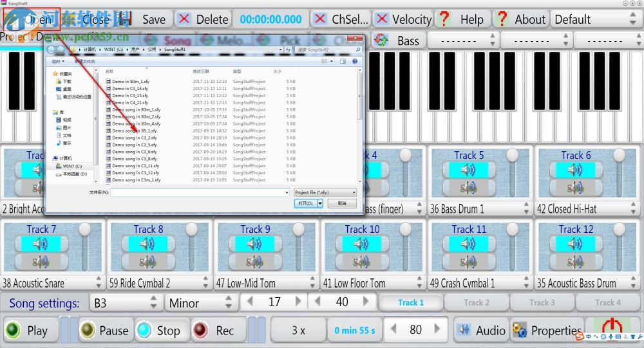Open the ChSel... option
This screenshot has width=644, height=348.
pyautogui.click(x=341, y=19)
